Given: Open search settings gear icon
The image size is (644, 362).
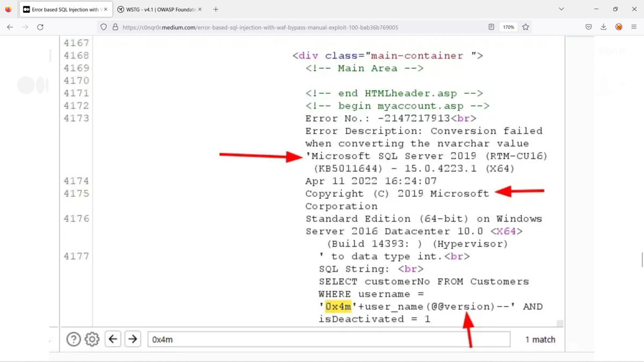Looking at the screenshot, I should point(92,339).
